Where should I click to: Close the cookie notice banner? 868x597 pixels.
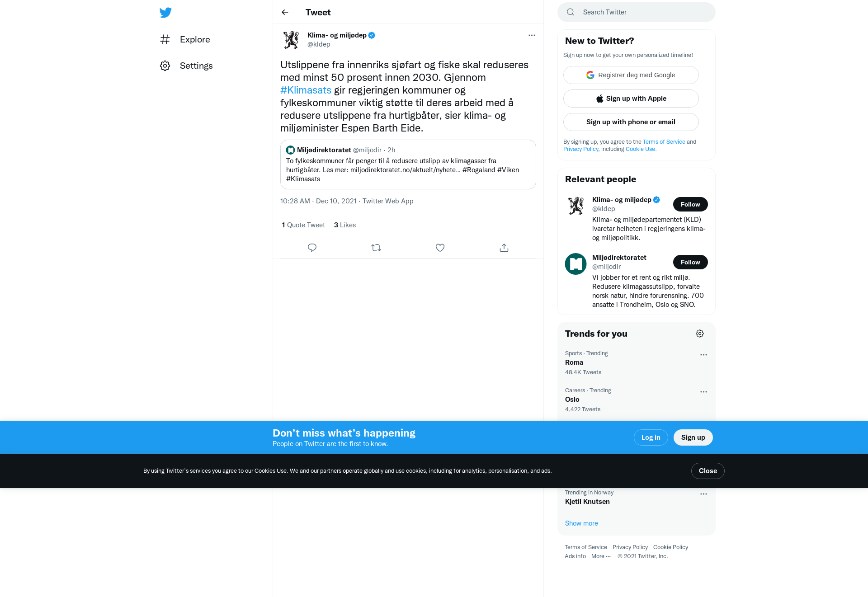click(x=708, y=471)
